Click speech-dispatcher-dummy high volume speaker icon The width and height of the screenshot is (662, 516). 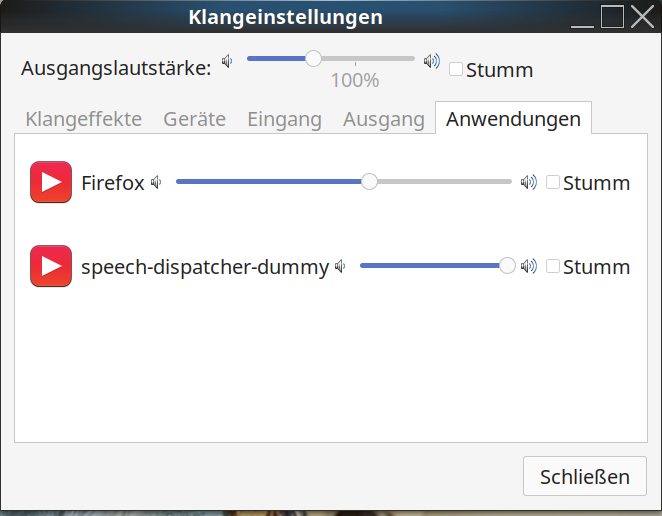pos(528,266)
